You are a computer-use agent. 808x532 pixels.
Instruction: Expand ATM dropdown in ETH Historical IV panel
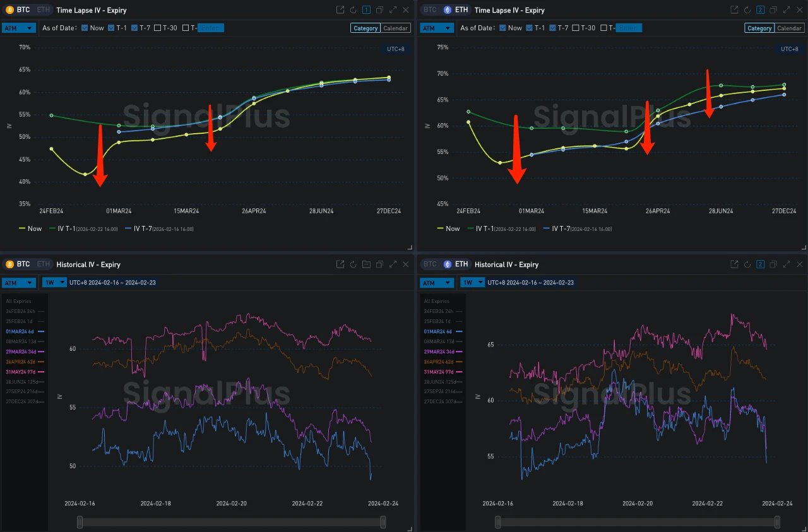point(437,283)
